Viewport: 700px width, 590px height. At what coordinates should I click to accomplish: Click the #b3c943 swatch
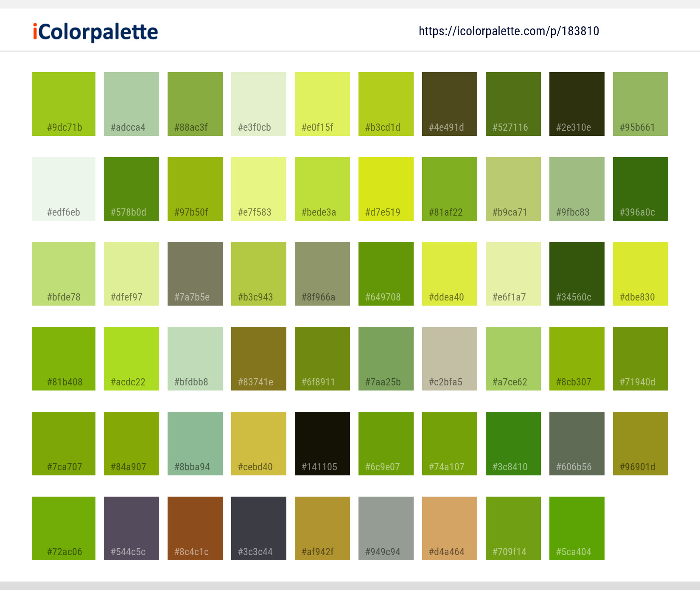(259, 274)
